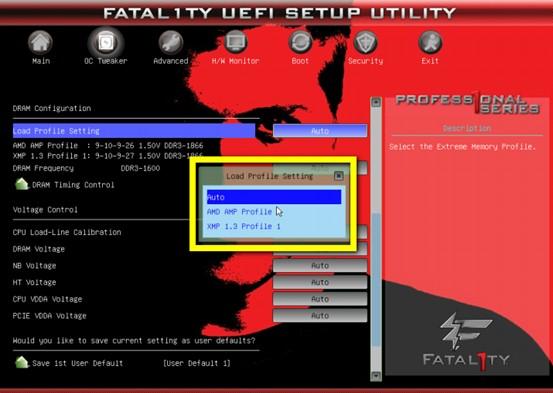The width and height of the screenshot is (553, 393).
Task: Click Save 1st User Default icon
Action: (x=22, y=362)
